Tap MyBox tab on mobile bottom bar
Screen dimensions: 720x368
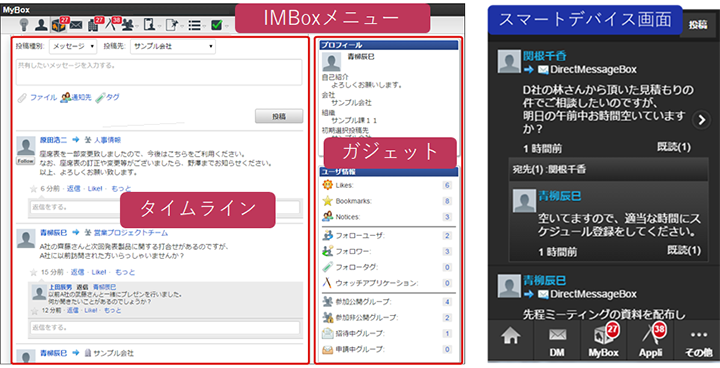603,340
